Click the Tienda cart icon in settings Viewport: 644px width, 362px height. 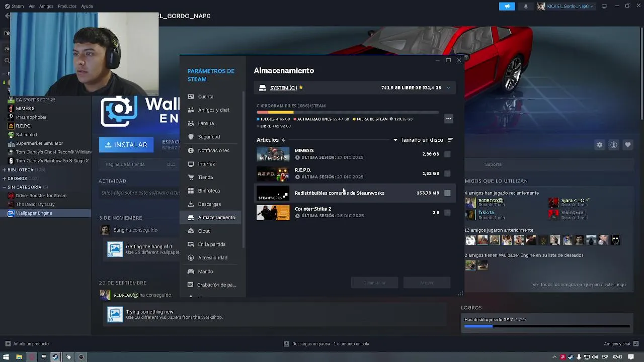coord(191,177)
